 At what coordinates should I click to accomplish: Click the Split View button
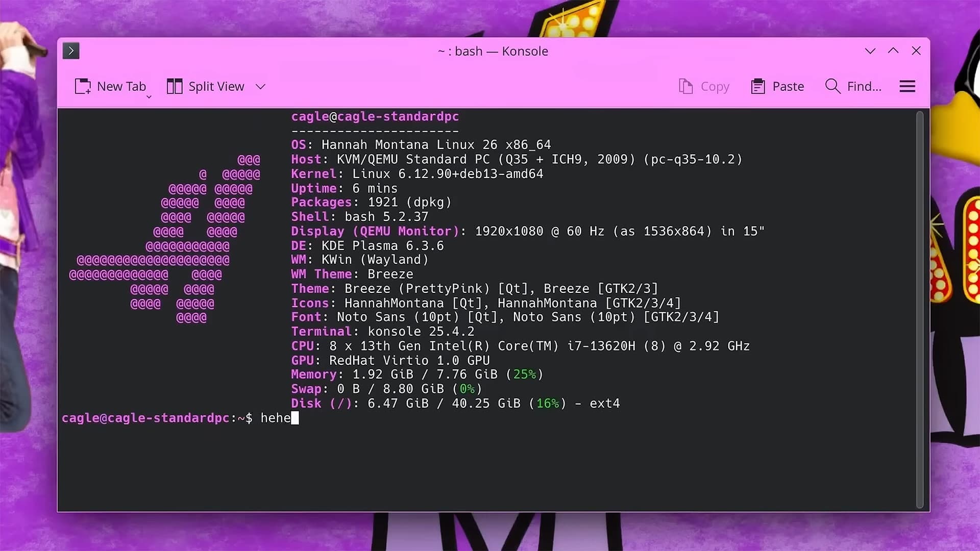click(x=206, y=86)
